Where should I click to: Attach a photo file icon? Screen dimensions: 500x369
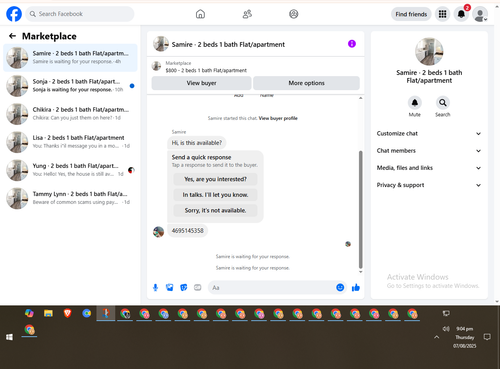[x=170, y=287]
